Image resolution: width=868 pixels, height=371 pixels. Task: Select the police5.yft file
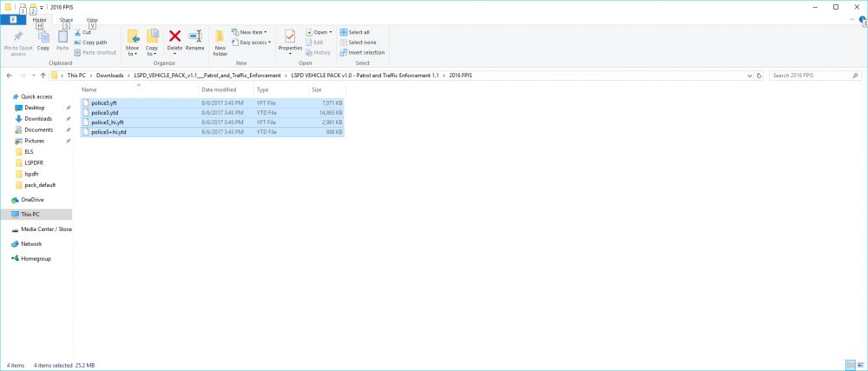click(212, 103)
